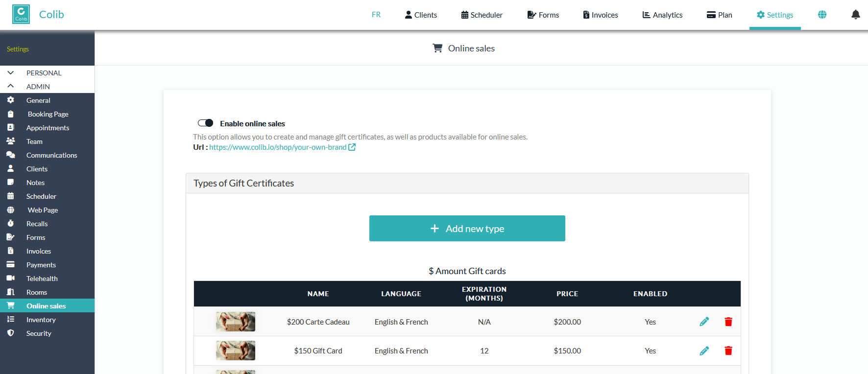
Task: Click the General gear icon in sidebar
Action: pos(10,100)
